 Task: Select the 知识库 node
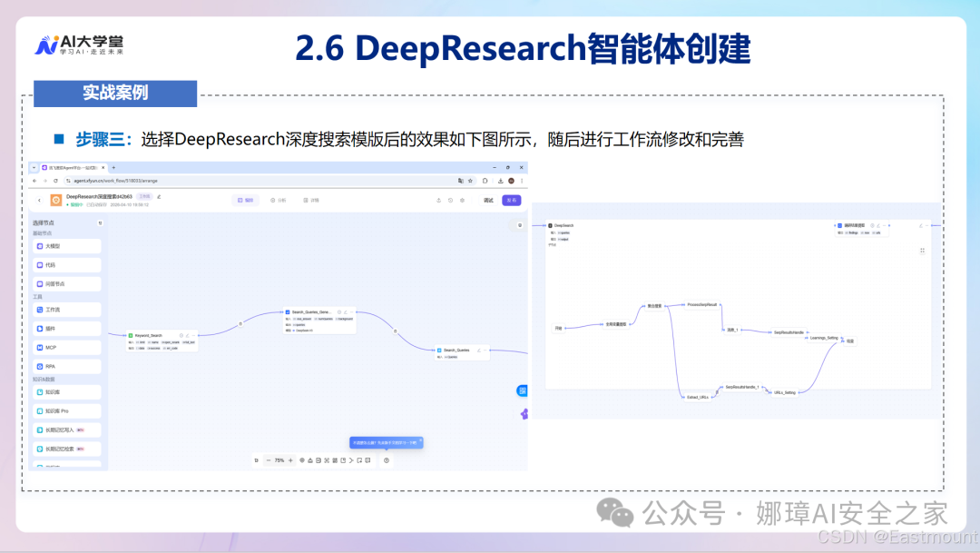[67, 392]
